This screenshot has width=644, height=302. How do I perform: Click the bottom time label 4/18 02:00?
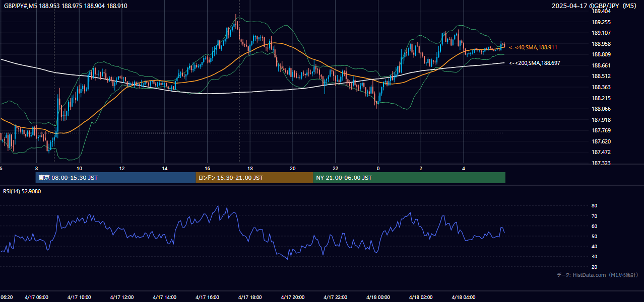coord(421,297)
